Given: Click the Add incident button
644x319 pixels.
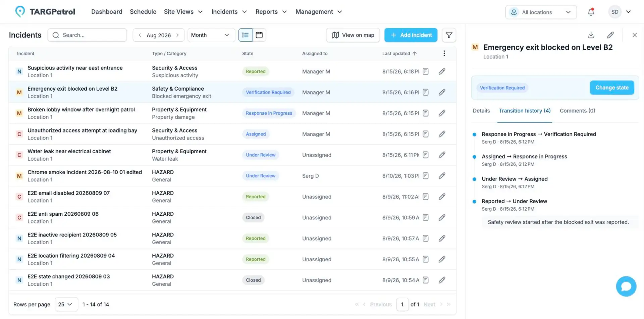Looking at the screenshot, I should pyautogui.click(x=411, y=35).
